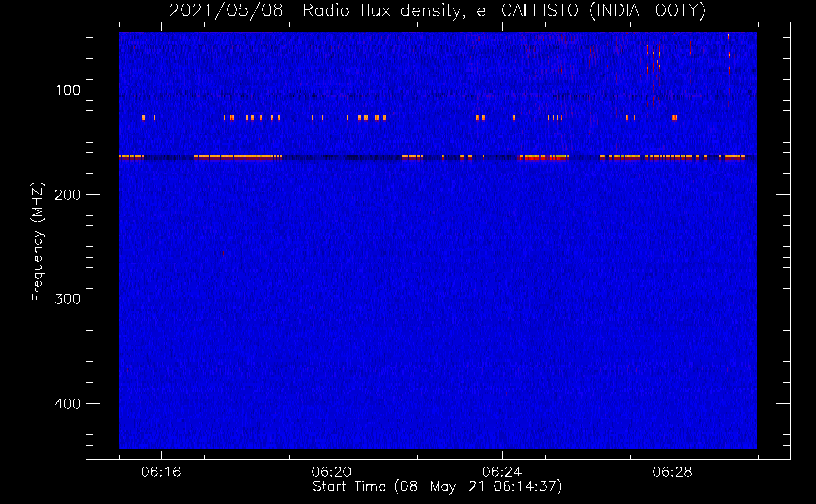Click the 06:16 time tick label
The image size is (816, 504).
(x=161, y=472)
